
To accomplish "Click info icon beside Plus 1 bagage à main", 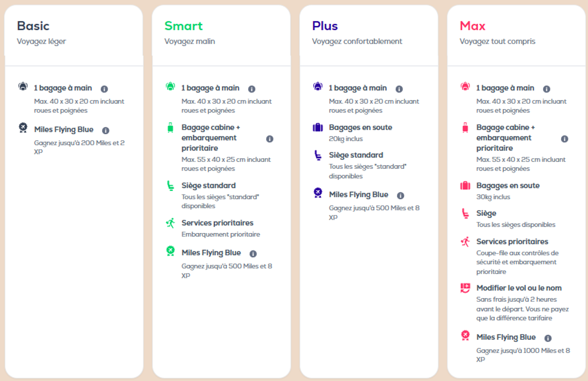I will coord(399,89).
